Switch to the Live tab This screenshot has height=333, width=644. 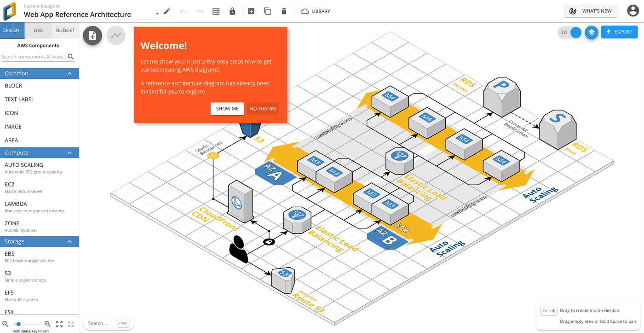click(x=38, y=30)
